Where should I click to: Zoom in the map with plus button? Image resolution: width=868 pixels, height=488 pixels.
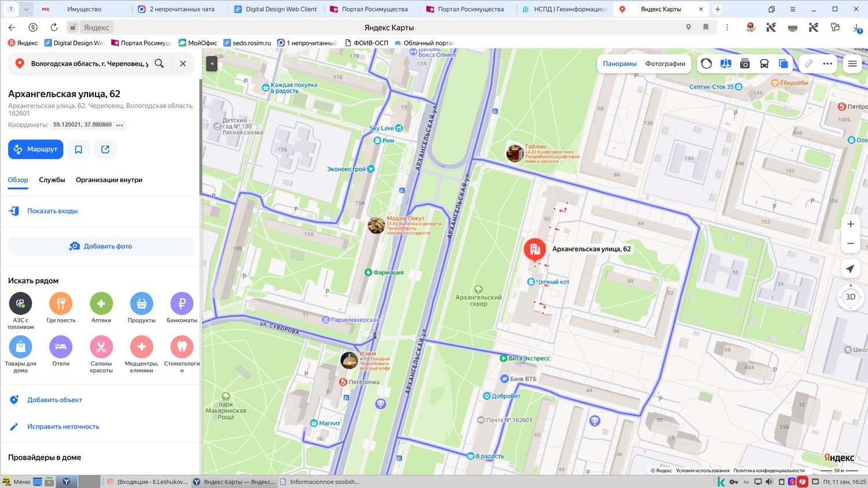[x=851, y=224]
